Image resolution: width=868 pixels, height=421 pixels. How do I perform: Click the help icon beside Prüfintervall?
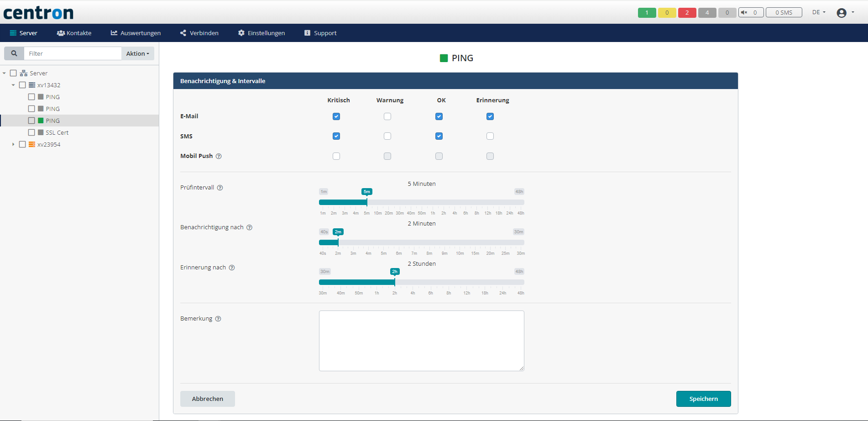(x=220, y=187)
